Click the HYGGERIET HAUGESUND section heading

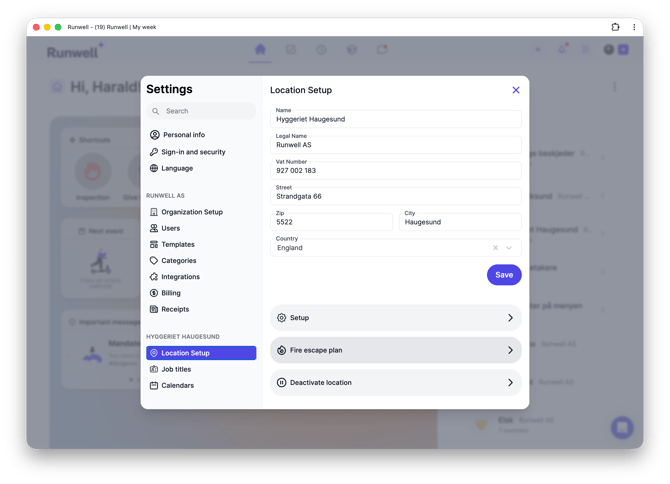183,337
